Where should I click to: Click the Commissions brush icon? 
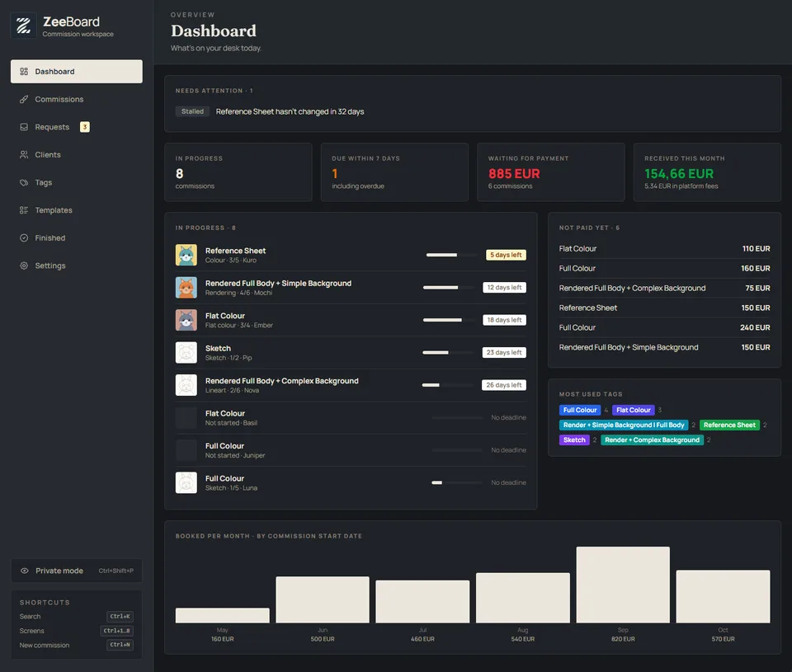tap(24, 100)
